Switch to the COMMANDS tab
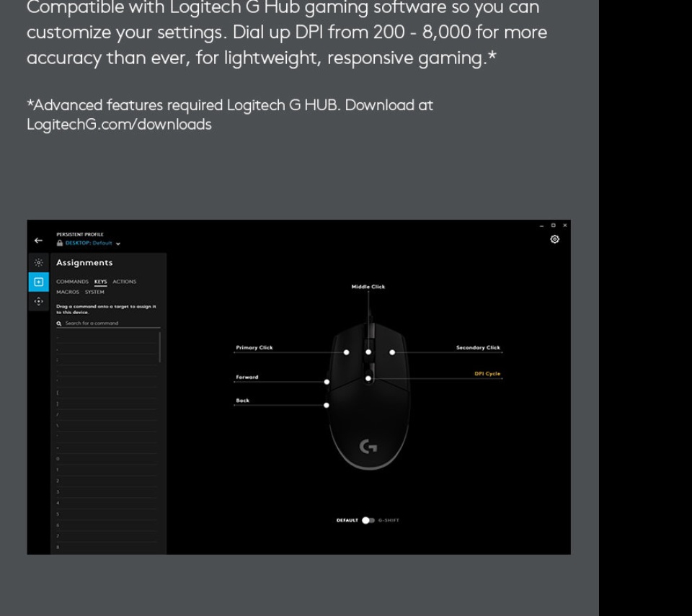Viewport: 692px width, 616px height. click(x=72, y=282)
